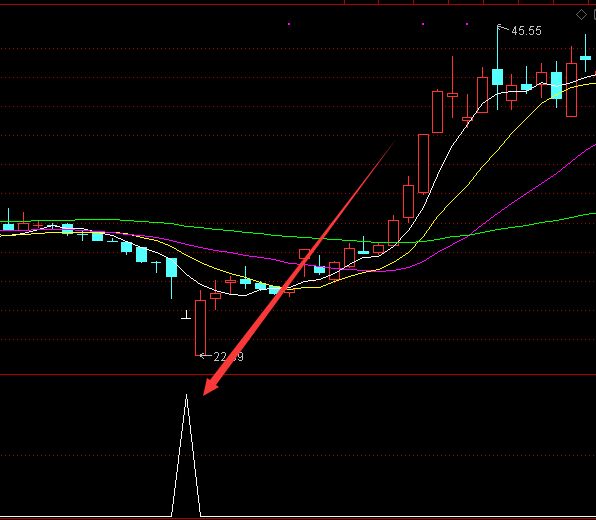Select the purple moving average line
596x520 pixels.
tap(532, 189)
